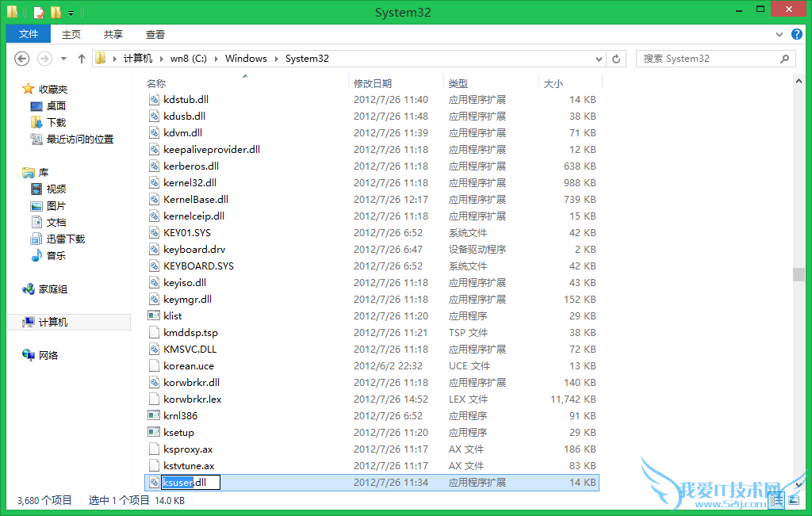Expand breadcrumb arrow after Windows
The image size is (812, 516).
[276, 59]
